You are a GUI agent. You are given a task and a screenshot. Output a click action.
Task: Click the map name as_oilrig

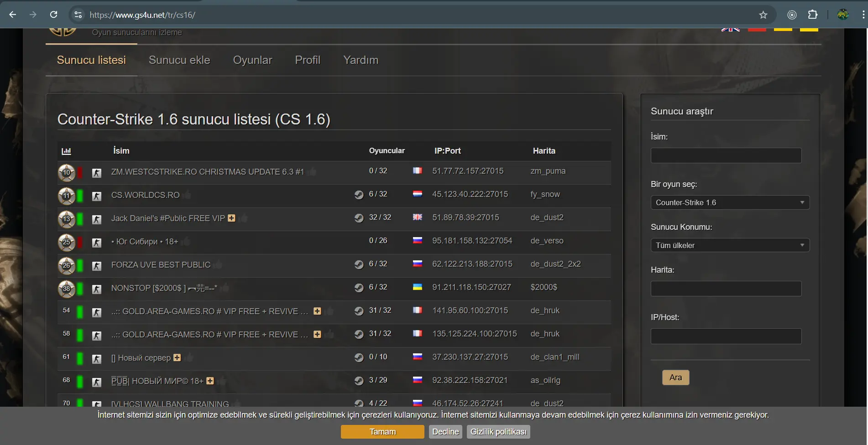[545, 380]
